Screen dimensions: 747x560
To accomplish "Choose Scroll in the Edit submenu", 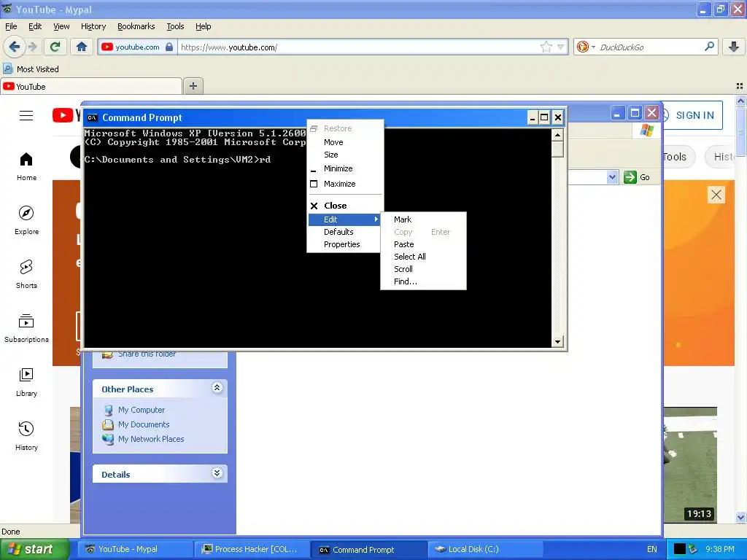I will pos(423,269).
